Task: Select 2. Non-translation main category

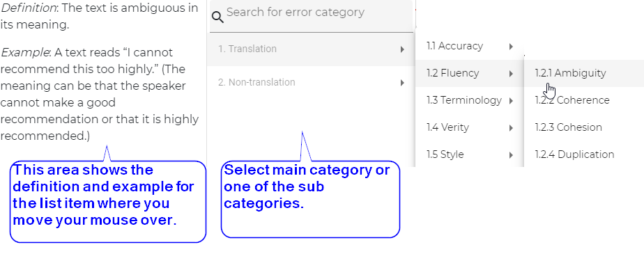Action: [x=311, y=83]
